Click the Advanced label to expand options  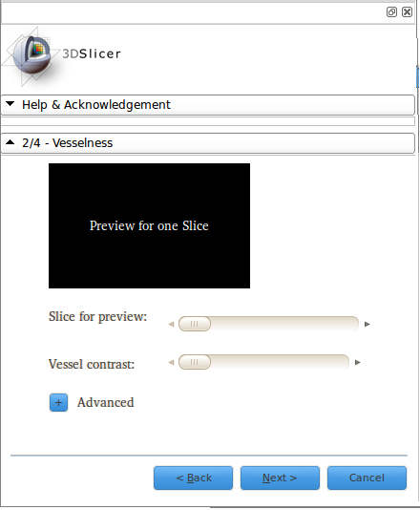[x=105, y=403]
